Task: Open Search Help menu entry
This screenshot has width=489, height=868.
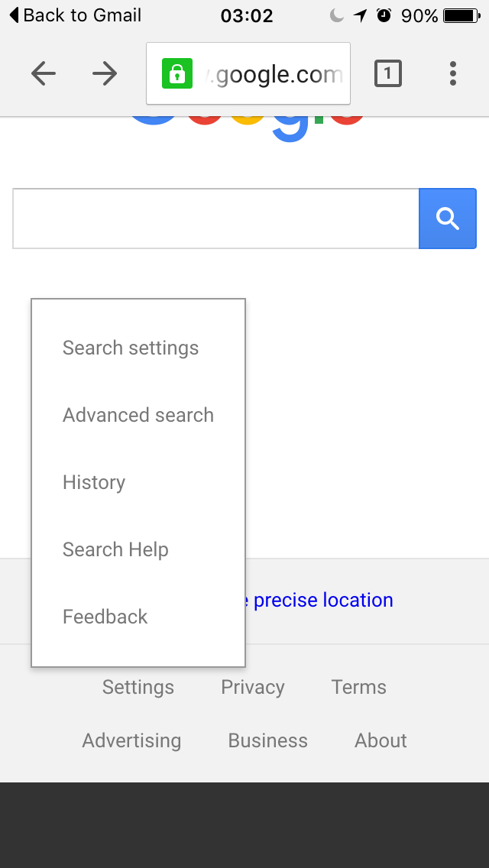Action: [115, 550]
